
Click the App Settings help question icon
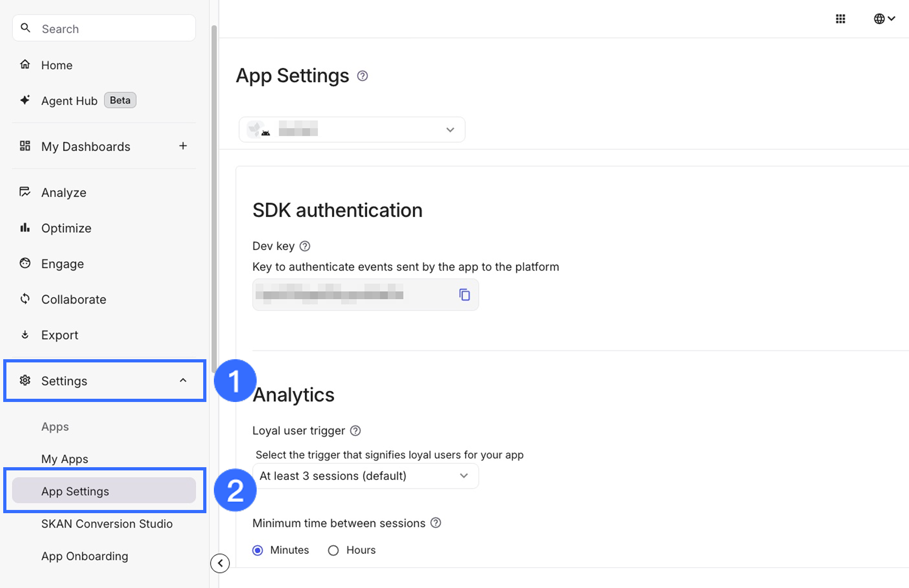click(x=363, y=76)
